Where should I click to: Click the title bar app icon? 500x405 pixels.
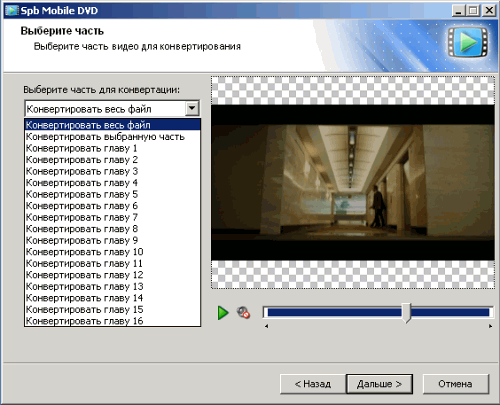pos(11,10)
